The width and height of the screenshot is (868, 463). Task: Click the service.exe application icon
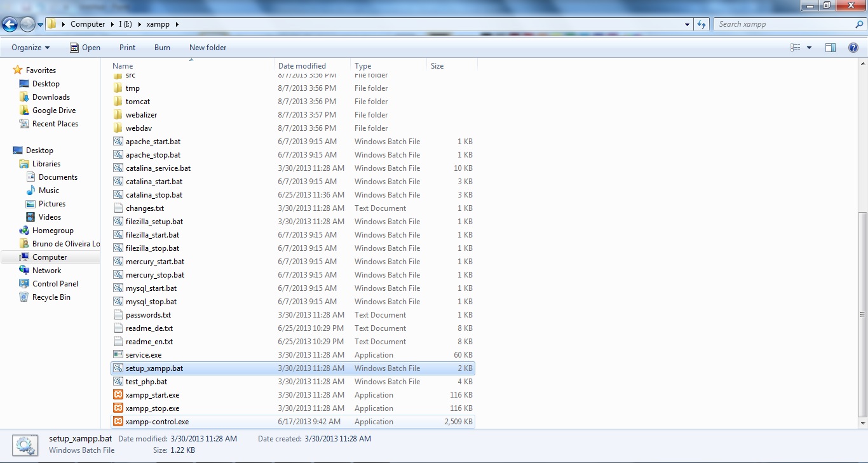pos(118,355)
